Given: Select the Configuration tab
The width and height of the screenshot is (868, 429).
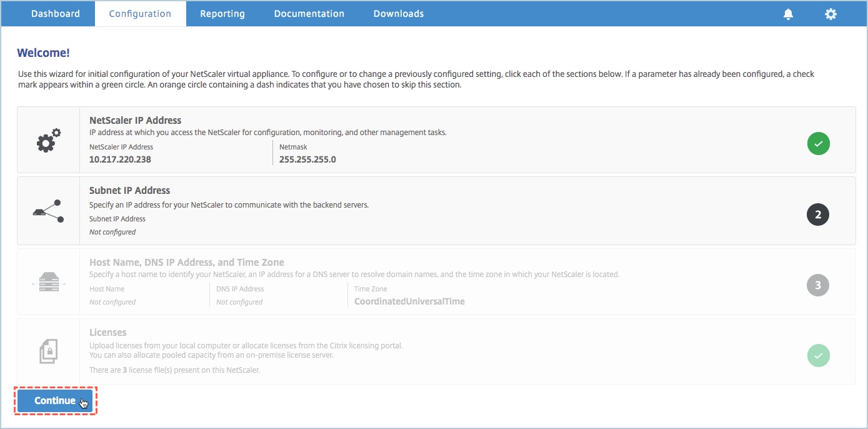Looking at the screenshot, I should 140,14.
